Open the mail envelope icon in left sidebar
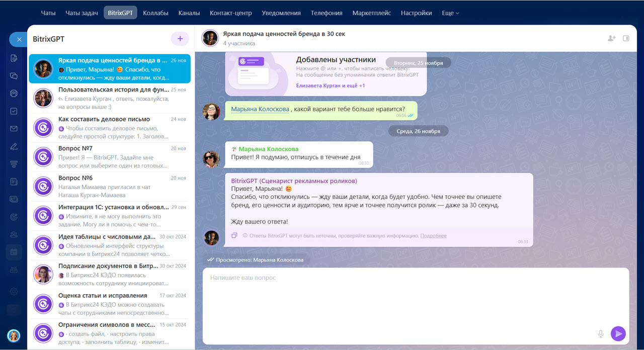The width and height of the screenshot is (644, 350). 14,129
